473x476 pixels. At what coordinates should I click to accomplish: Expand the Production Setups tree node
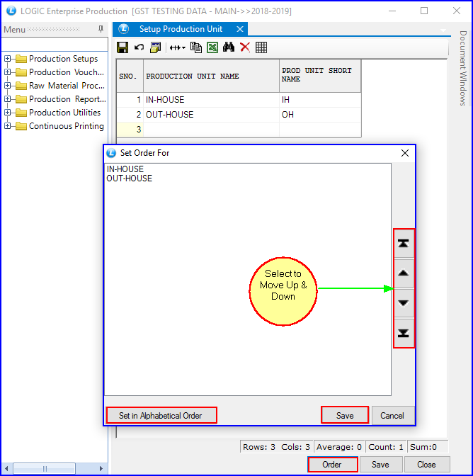(x=8, y=59)
